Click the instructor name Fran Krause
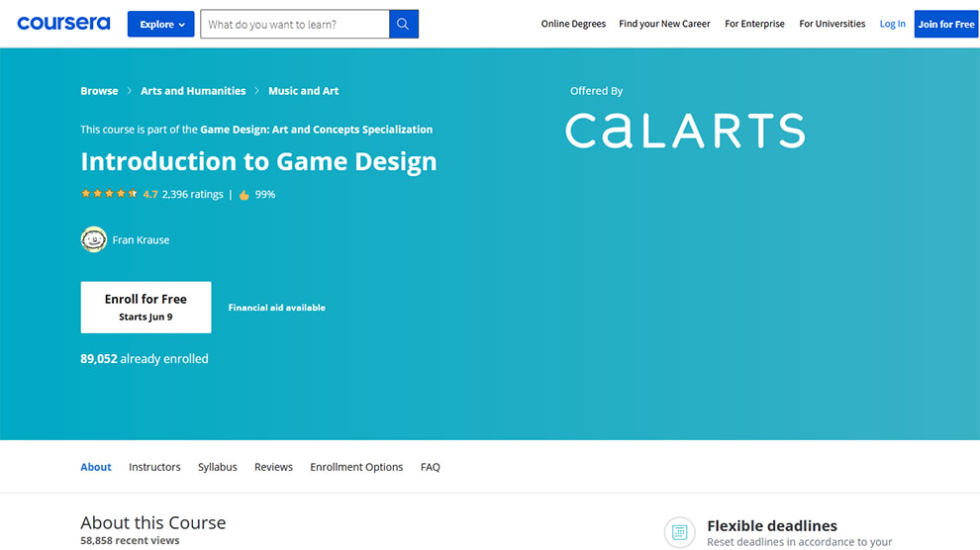Image resolution: width=980 pixels, height=550 pixels. tap(141, 239)
